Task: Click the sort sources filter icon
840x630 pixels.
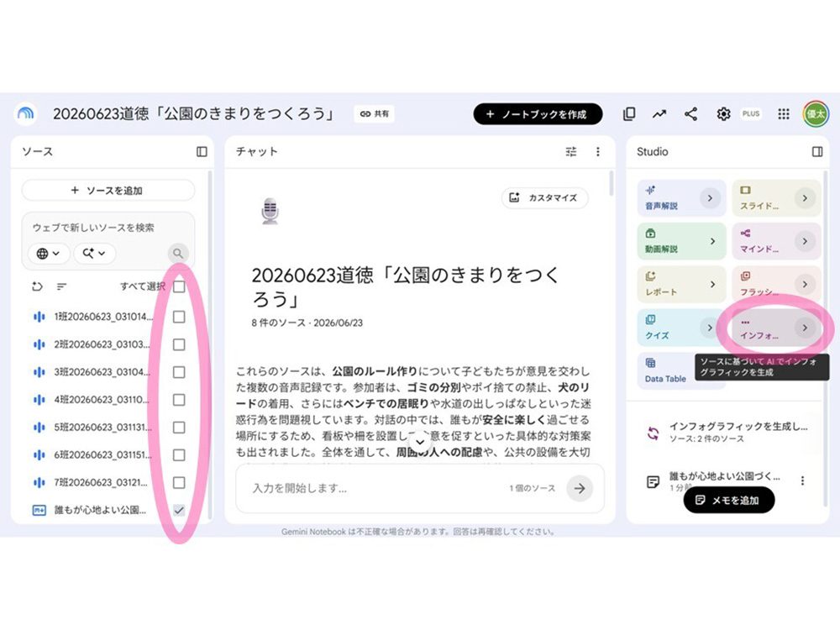Action: click(x=61, y=286)
